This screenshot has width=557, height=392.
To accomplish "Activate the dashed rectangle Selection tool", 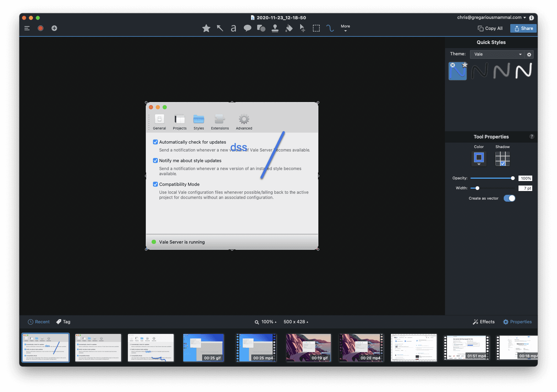I will (316, 28).
